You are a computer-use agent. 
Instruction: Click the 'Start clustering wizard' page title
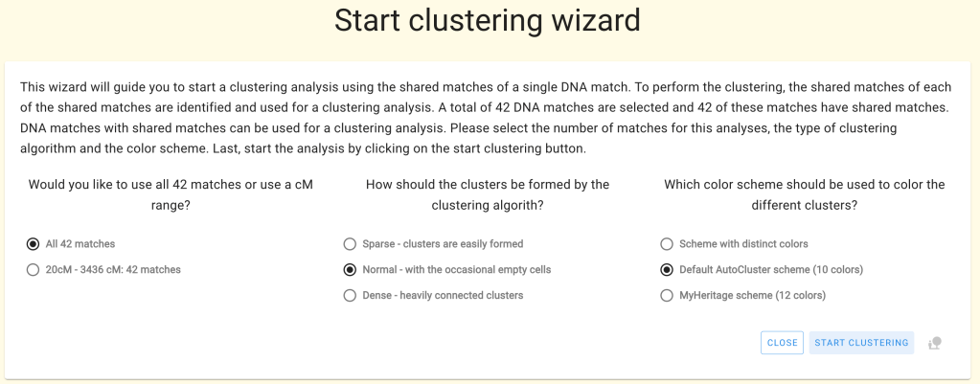click(488, 21)
